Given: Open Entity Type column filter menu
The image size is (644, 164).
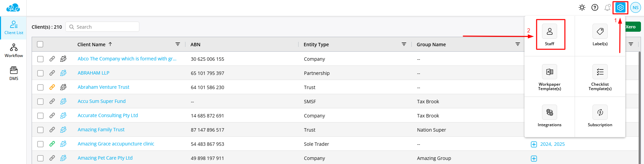Looking at the screenshot, I should click(404, 44).
